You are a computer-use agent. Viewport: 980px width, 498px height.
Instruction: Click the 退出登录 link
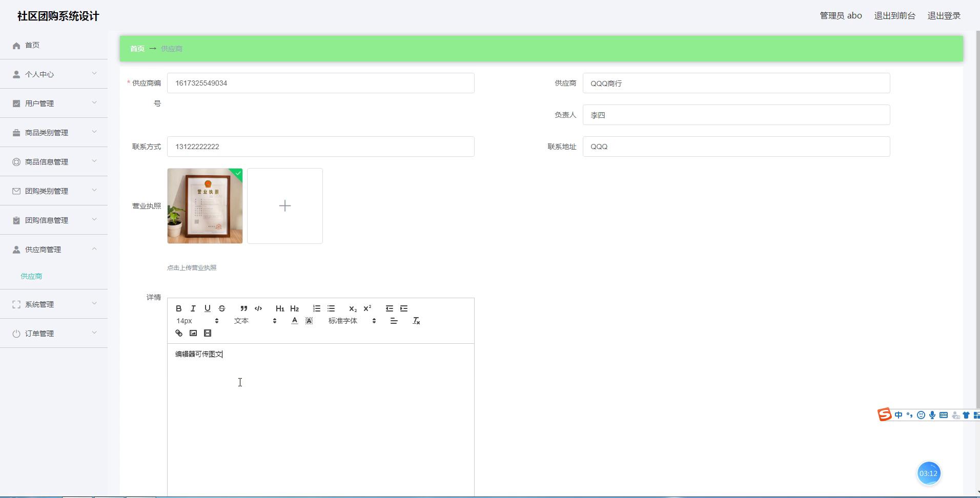click(x=944, y=16)
